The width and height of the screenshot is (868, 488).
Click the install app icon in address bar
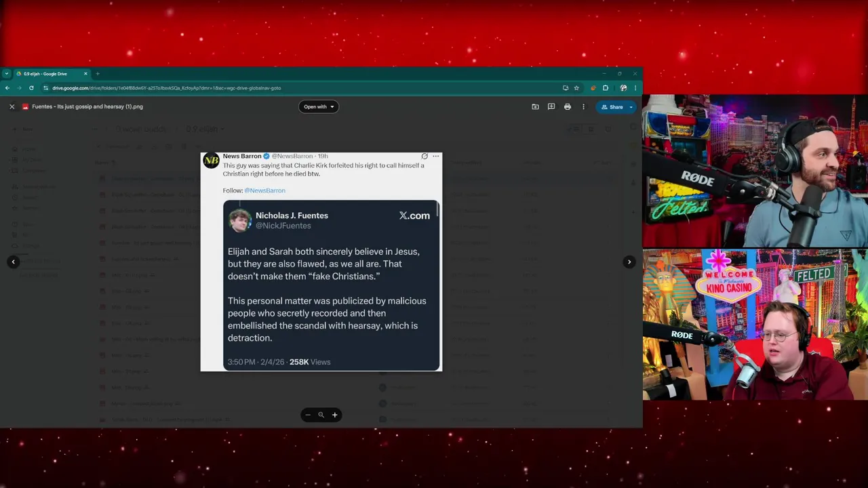pos(566,88)
